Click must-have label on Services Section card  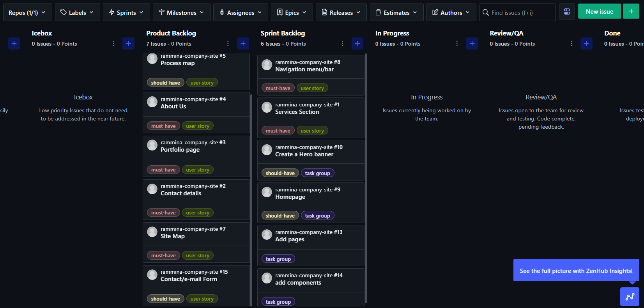[278, 131]
